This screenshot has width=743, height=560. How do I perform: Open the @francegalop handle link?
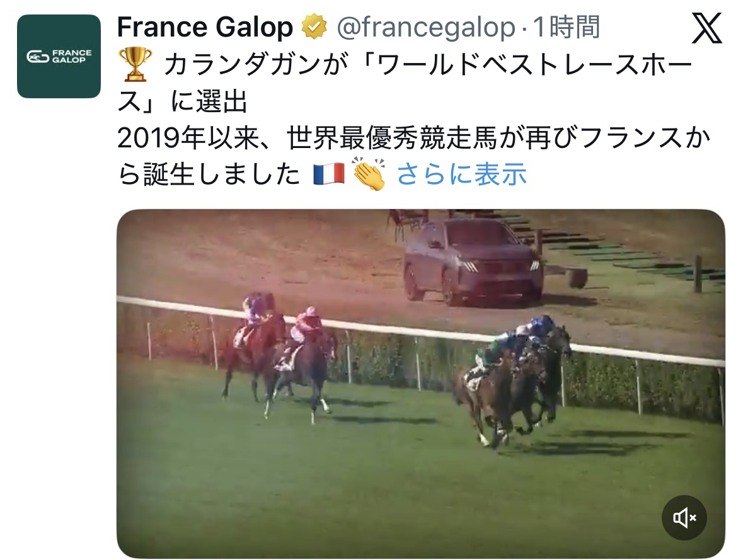(425, 27)
